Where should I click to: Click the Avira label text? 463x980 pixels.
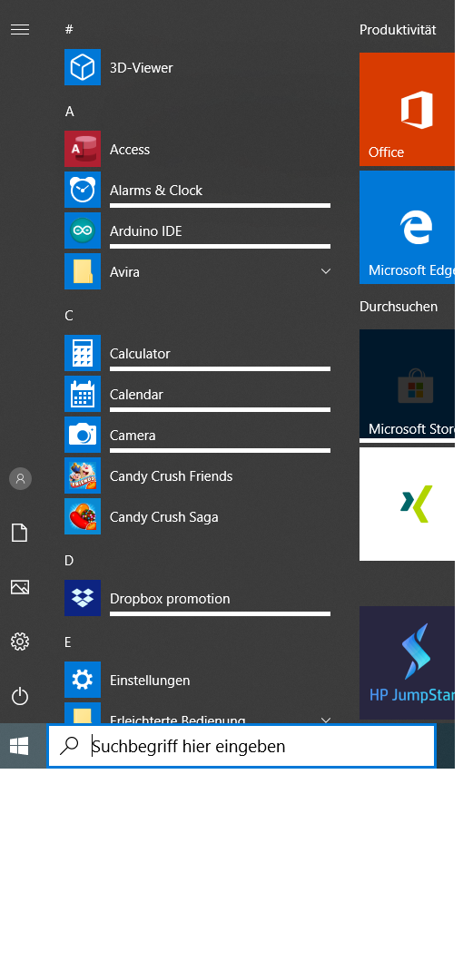[124, 272]
